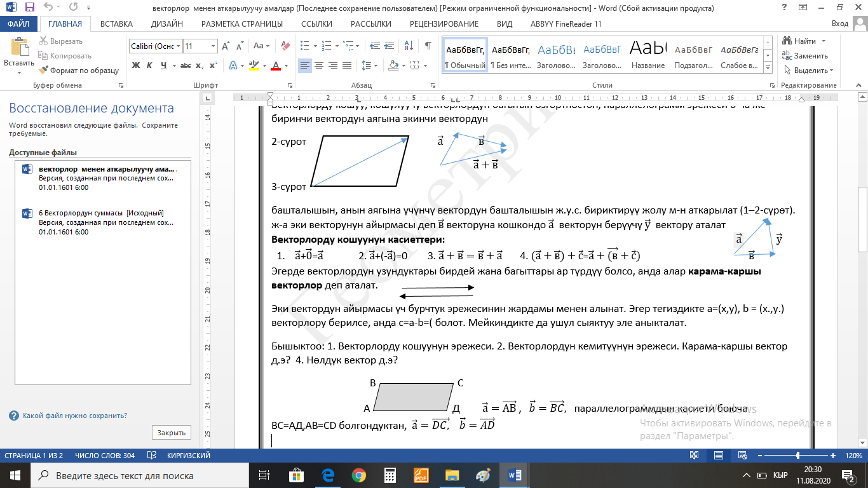Image resolution: width=868 pixels, height=488 pixels.
Task: Open Google Chrome from the taskbar
Action: click(x=359, y=475)
